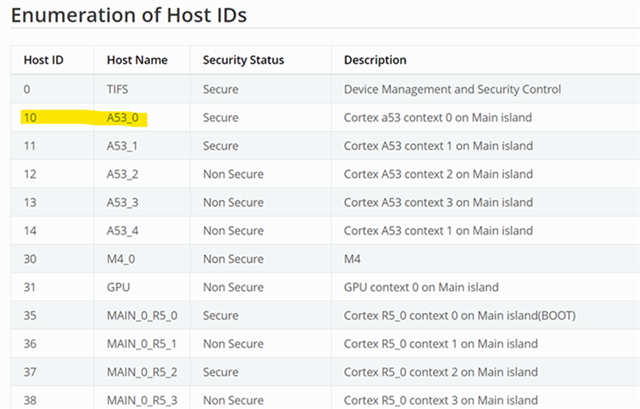
Task: Click the Description column header
Action: coord(375,60)
